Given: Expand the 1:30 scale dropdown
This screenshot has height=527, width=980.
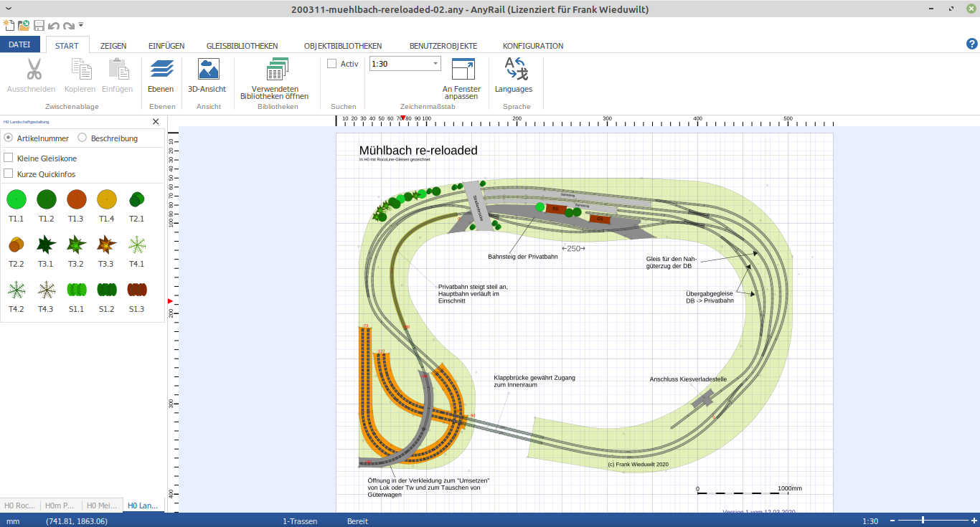Looking at the screenshot, I should pos(435,64).
